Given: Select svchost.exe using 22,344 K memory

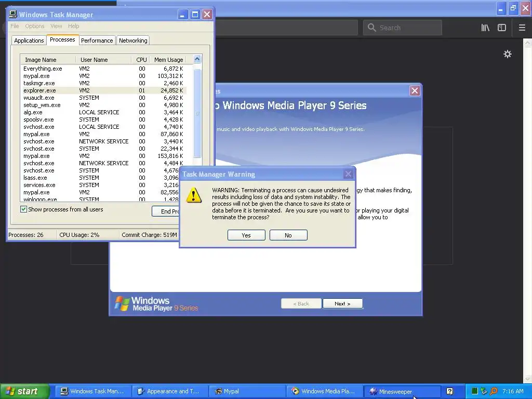Looking at the screenshot, I should pos(103,149).
